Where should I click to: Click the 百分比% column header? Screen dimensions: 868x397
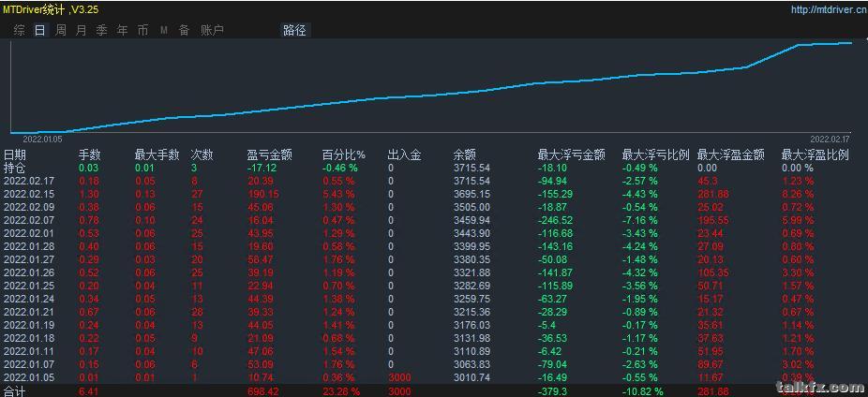344,154
